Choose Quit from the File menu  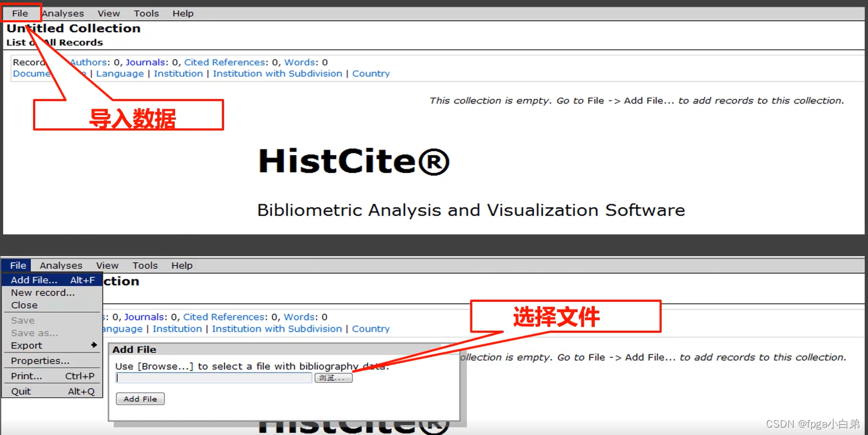[52, 391]
